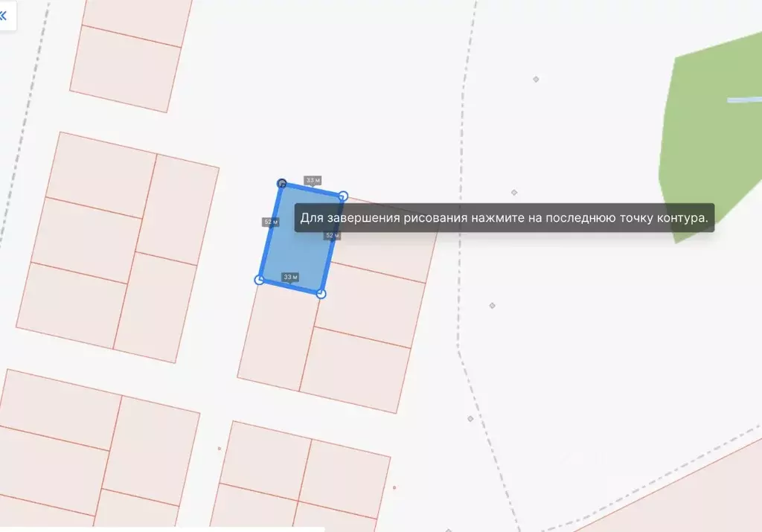This screenshot has width=762, height=532.
Task: Click the bottom-most diamond boundary marker
Action: tap(470, 419)
